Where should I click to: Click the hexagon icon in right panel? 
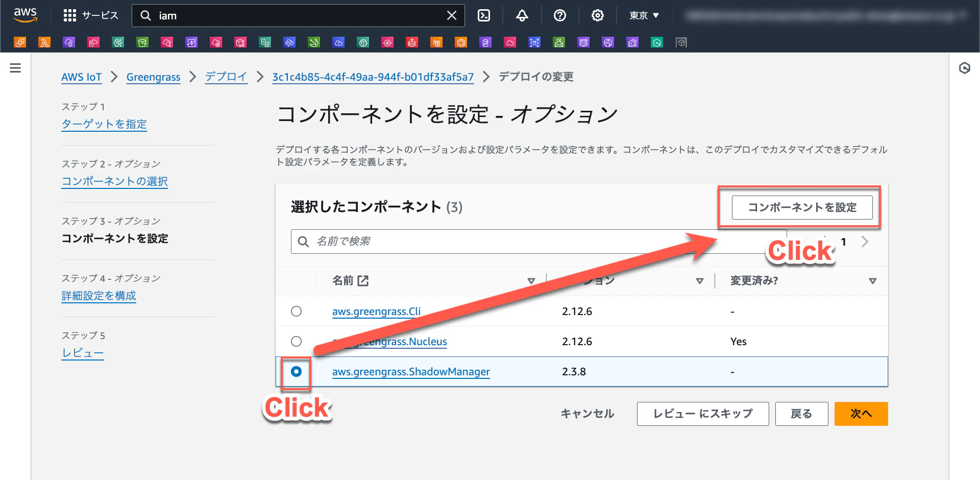[964, 68]
